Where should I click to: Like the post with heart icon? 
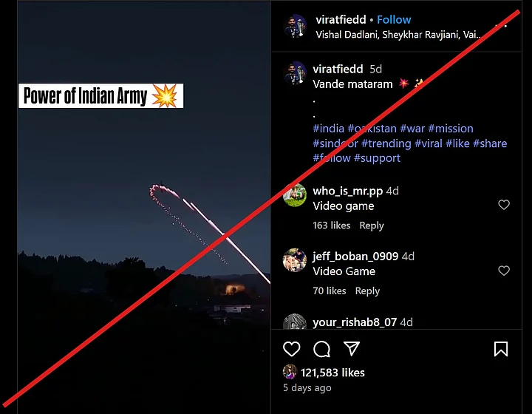(x=291, y=349)
